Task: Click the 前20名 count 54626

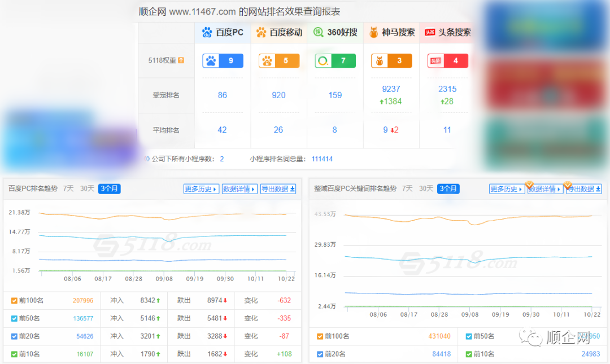Action: (x=85, y=336)
